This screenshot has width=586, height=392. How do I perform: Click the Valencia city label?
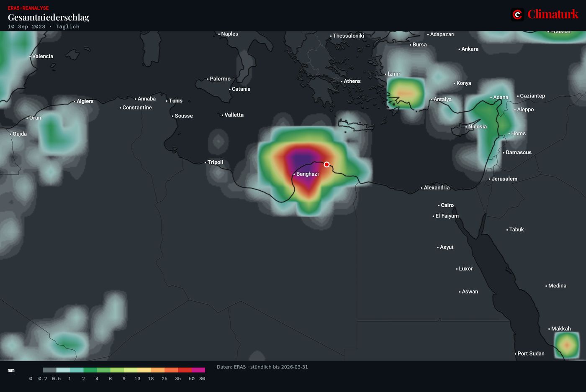pyautogui.click(x=43, y=56)
